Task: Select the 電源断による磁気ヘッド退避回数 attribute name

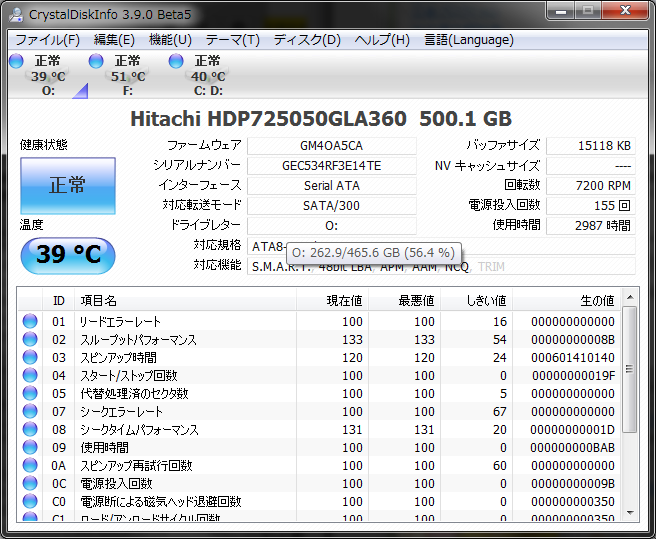Action: tap(161, 501)
